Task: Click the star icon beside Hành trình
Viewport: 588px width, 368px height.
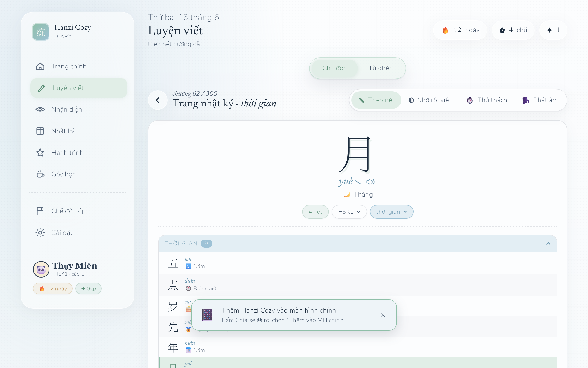Action: pos(40,153)
